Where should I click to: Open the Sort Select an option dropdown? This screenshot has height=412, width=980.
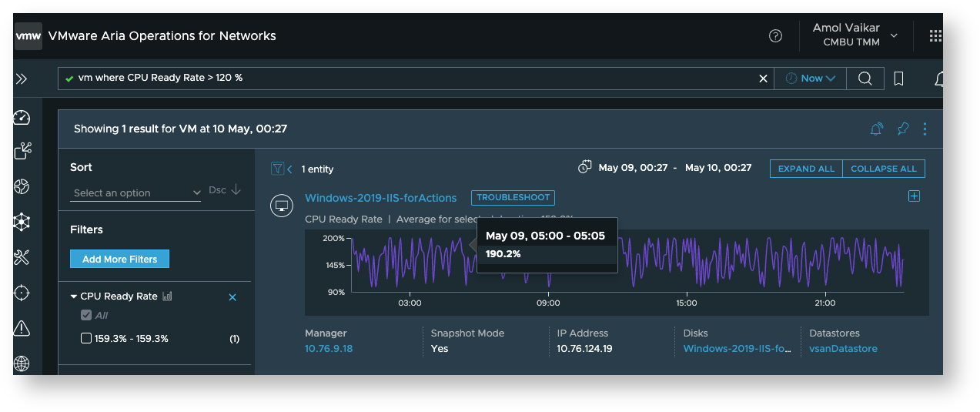click(137, 193)
